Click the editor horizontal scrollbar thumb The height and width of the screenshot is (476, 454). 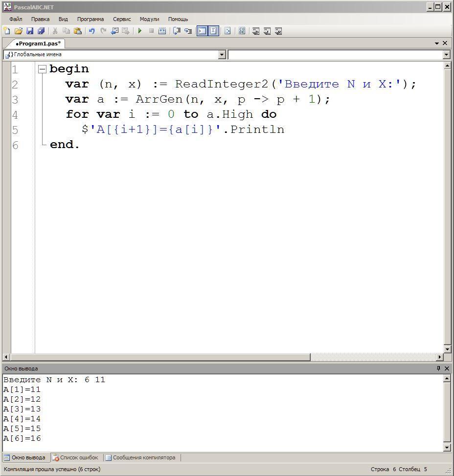click(x=160, y=357)
